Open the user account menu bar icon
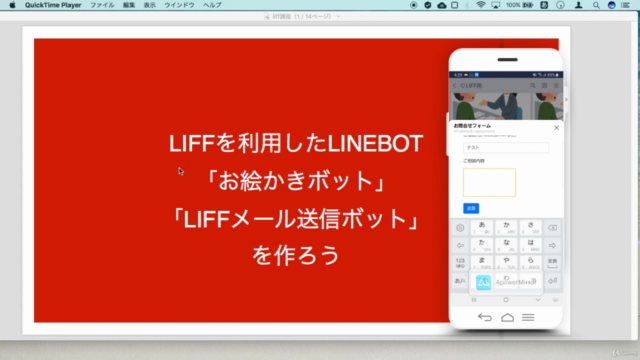640x360 pixels. coord(578,5)
